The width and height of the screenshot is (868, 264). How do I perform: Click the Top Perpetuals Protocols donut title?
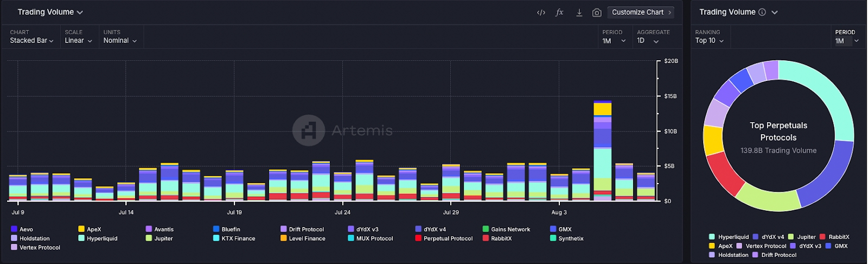click(778, 131)
